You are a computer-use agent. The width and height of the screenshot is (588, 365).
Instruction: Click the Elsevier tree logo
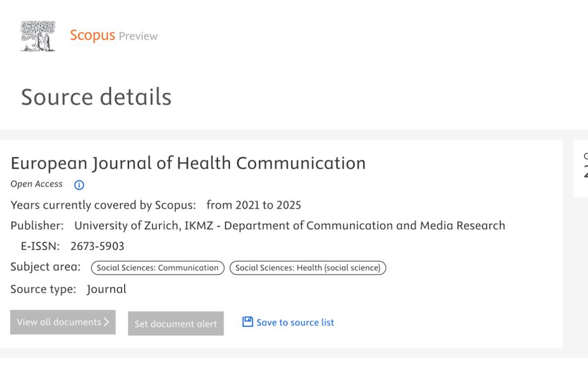tap(38, 36)
